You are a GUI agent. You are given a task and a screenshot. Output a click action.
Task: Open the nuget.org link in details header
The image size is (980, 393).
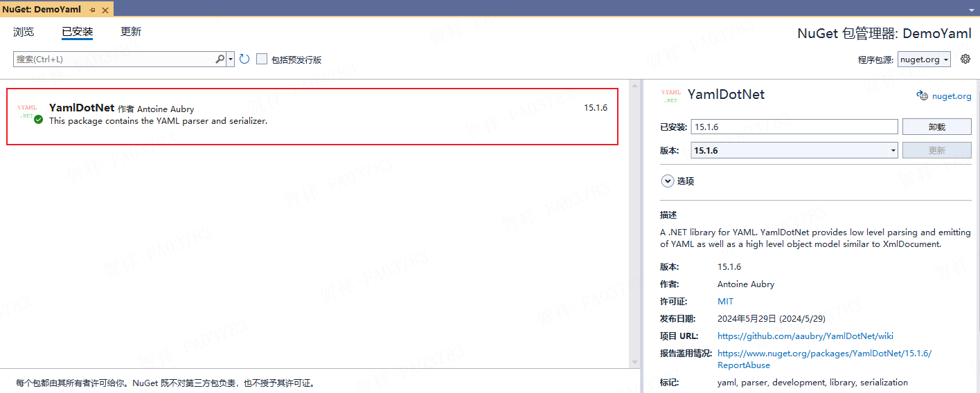[952, 96]
